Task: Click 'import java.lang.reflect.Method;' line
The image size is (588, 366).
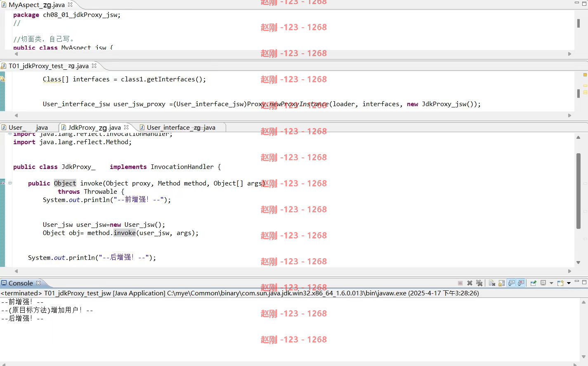Action: tap(72, 142)
